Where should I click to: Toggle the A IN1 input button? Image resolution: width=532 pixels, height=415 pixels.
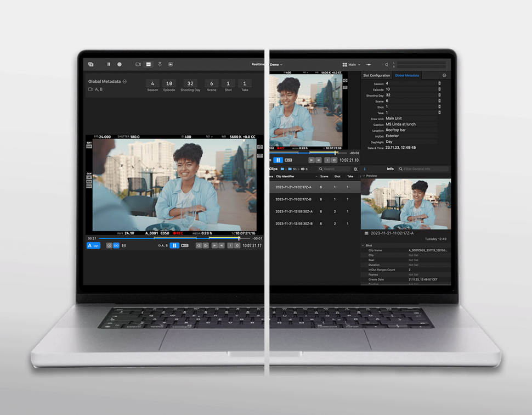[94, 245]
